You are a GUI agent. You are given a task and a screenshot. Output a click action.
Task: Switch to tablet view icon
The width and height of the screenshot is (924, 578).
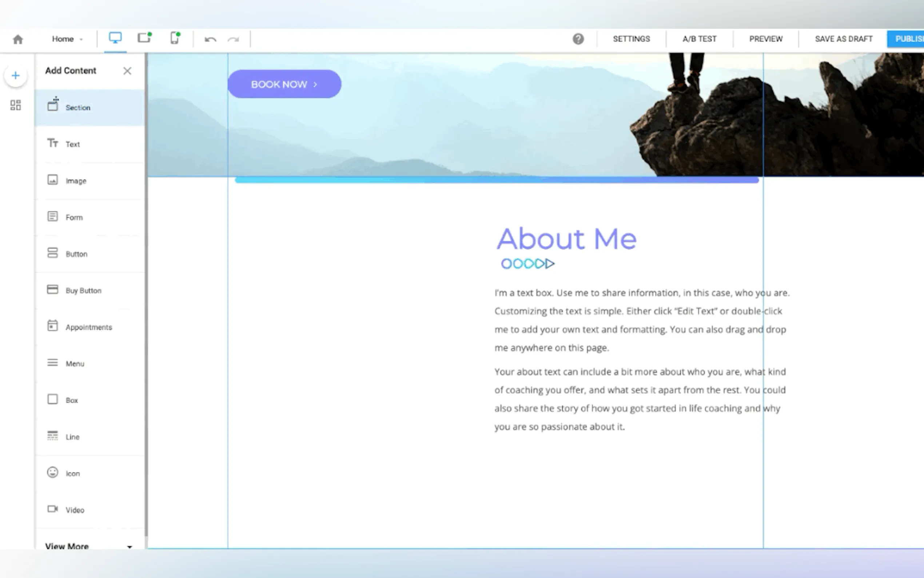tap(144, 38)
